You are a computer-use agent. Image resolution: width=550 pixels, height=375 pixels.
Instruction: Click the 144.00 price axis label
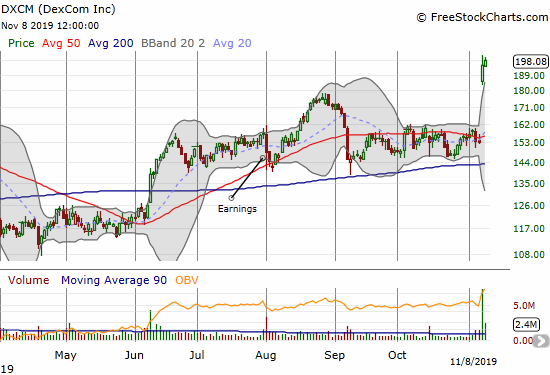click(x=529, y=162)
